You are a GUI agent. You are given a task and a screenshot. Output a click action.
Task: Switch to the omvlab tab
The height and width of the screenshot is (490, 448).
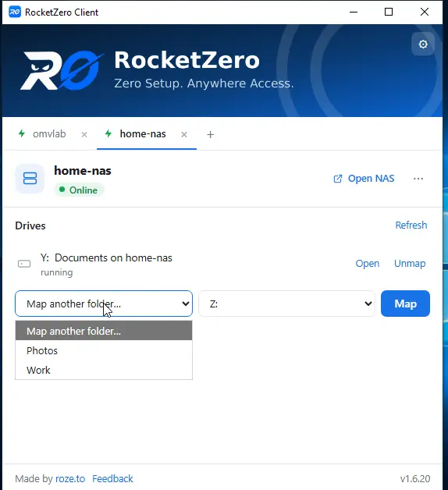(49, 134)
